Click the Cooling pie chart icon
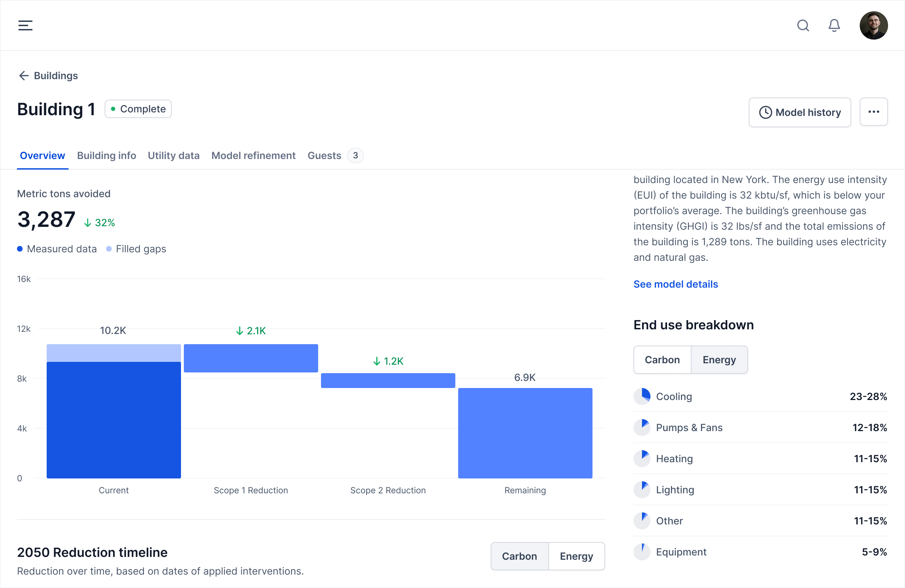Image resolution: width=905 pixels, height=588 pixels. (x=642, y=396)
